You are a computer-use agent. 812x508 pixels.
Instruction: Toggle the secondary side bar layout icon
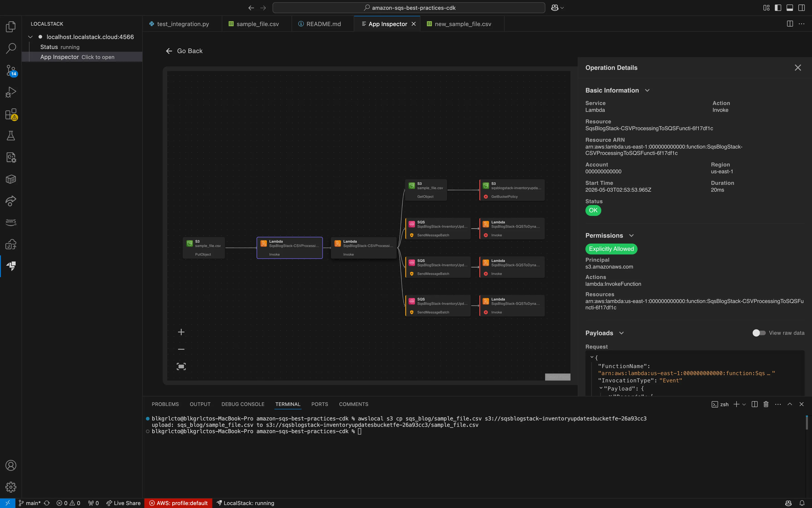pyautogui.click(x=802, y=8)
